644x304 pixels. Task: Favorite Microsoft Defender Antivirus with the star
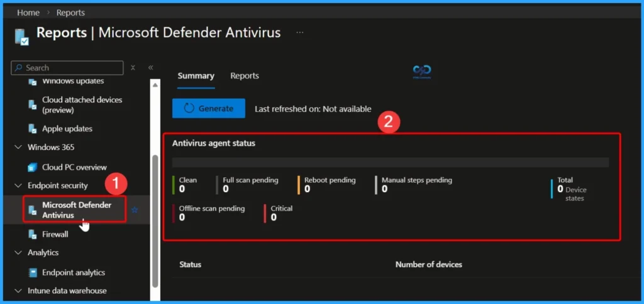tap(135, 210)
